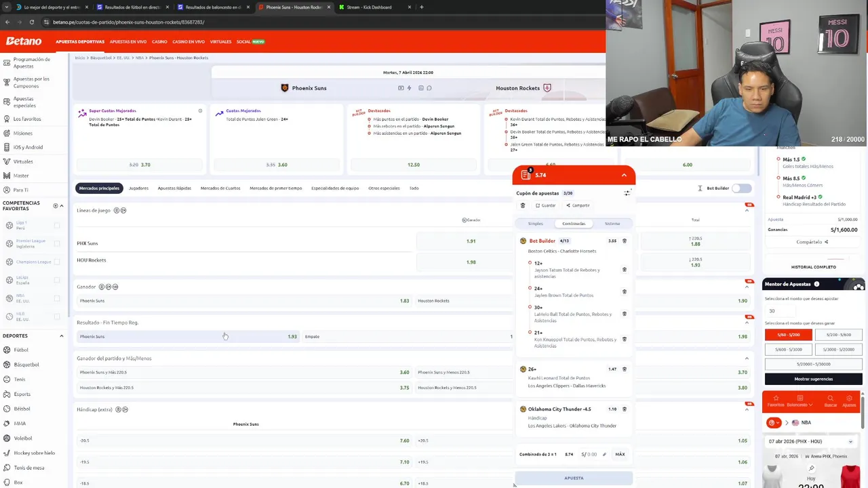Screen dimensions: 868x488
Task: Check the LaLiga España checkbox
Action: click(x=57, y=280)
